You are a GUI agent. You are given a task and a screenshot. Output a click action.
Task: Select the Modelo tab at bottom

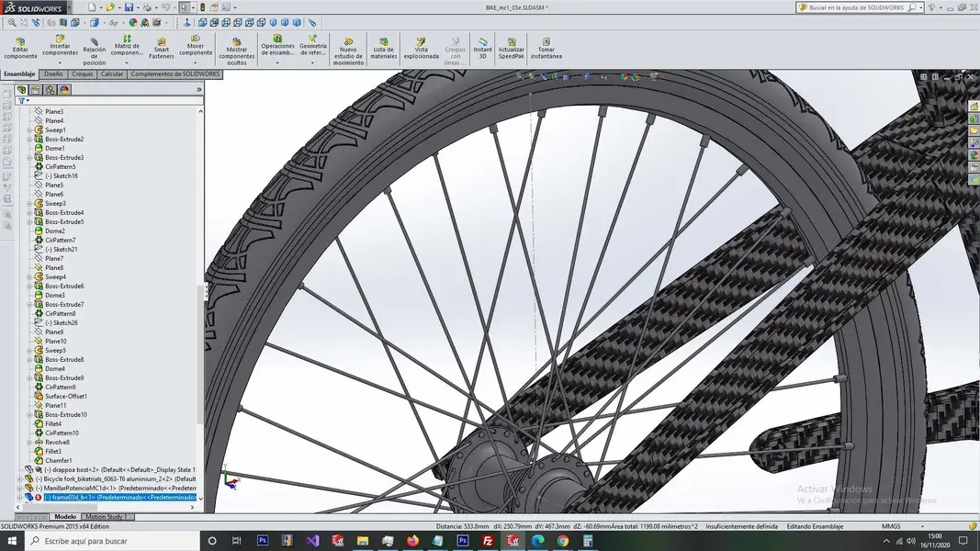point(65,517)
